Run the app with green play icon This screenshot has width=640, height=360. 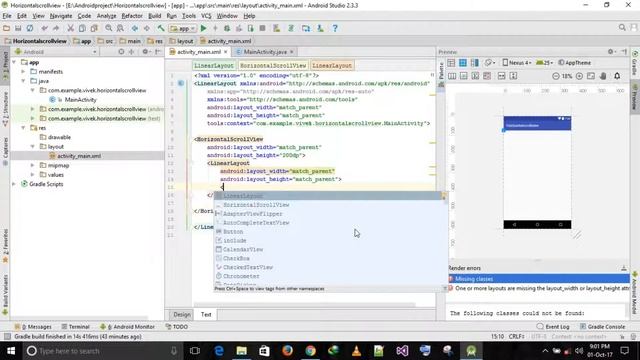[203, 28]
